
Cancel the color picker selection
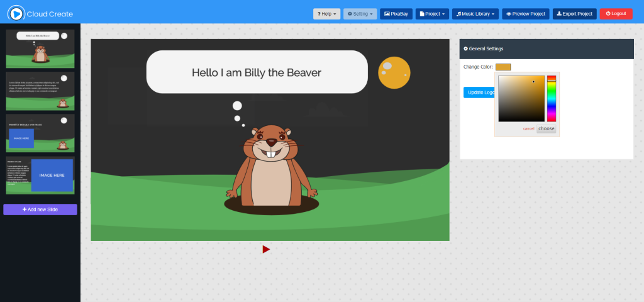pyautogui.click(x=528, y=128)
